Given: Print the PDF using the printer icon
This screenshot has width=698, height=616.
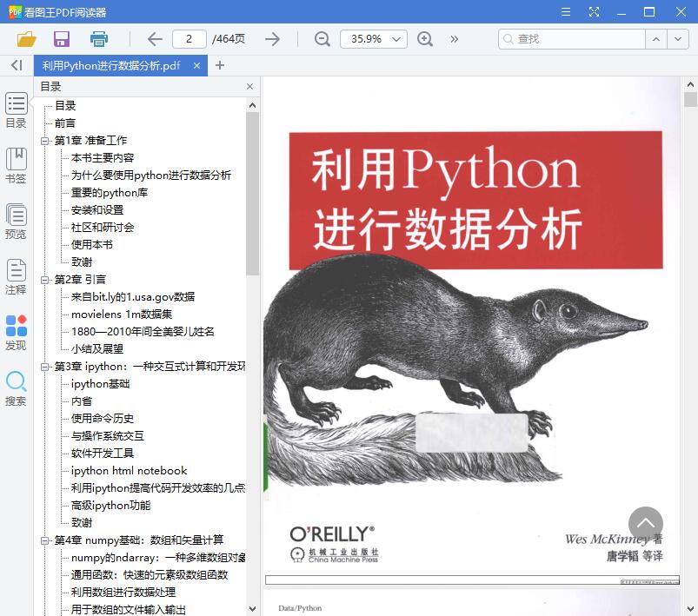Looking at the screenshot, I should point(97,39).
